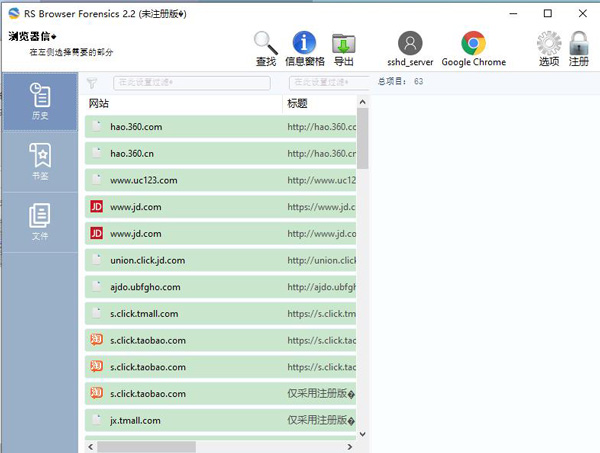Image resolution: width=600 pixels, height=453 pixels.
Task: Open the 查找 search magnifier tool
Action: [266, 48]
